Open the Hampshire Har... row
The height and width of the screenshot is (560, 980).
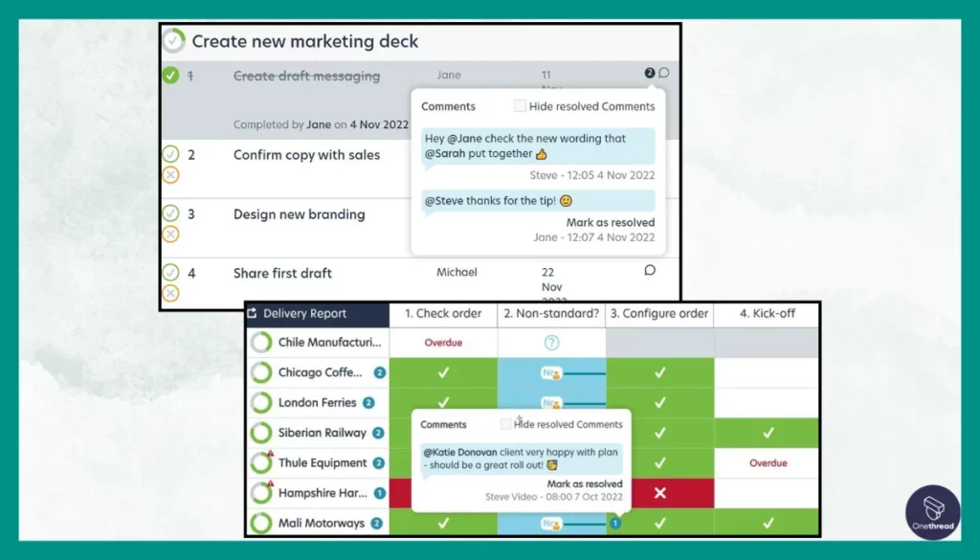point(323,492)
